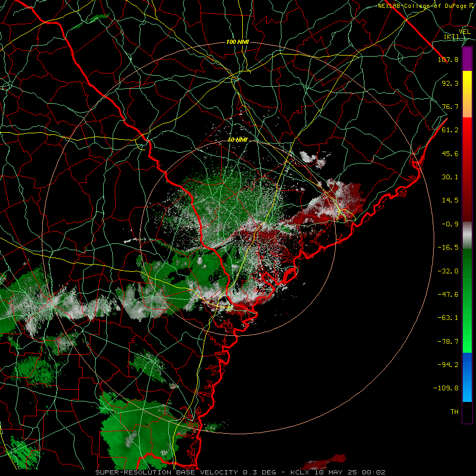Image resolution: width=476 pixels, height=476 pixels.
Task: Click the -32.0 velocity scale value
Action: (x=448, y=271)
